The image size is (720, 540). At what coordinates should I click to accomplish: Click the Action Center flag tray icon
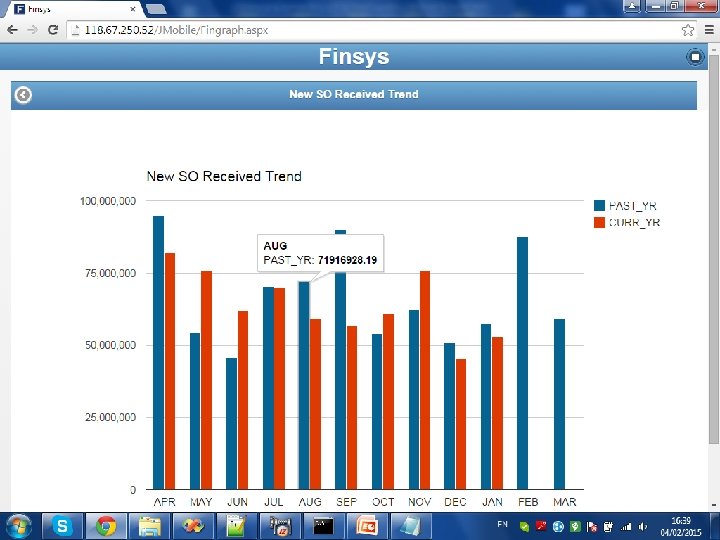[x=592, y=527]
